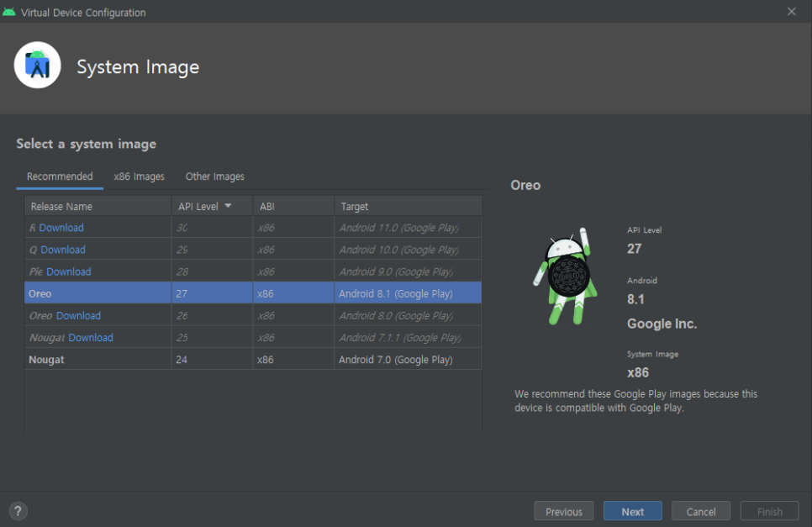The height and width of the screenshot is (527, 812).
Task: Click the System Image x86 value in details
Action: (637, 372)
